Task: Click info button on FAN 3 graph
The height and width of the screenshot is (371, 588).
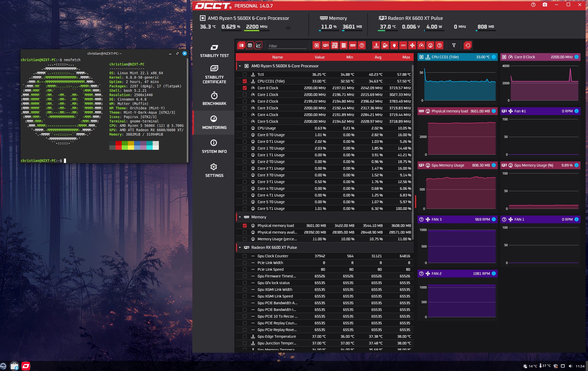Action: [x=494, y=219]
